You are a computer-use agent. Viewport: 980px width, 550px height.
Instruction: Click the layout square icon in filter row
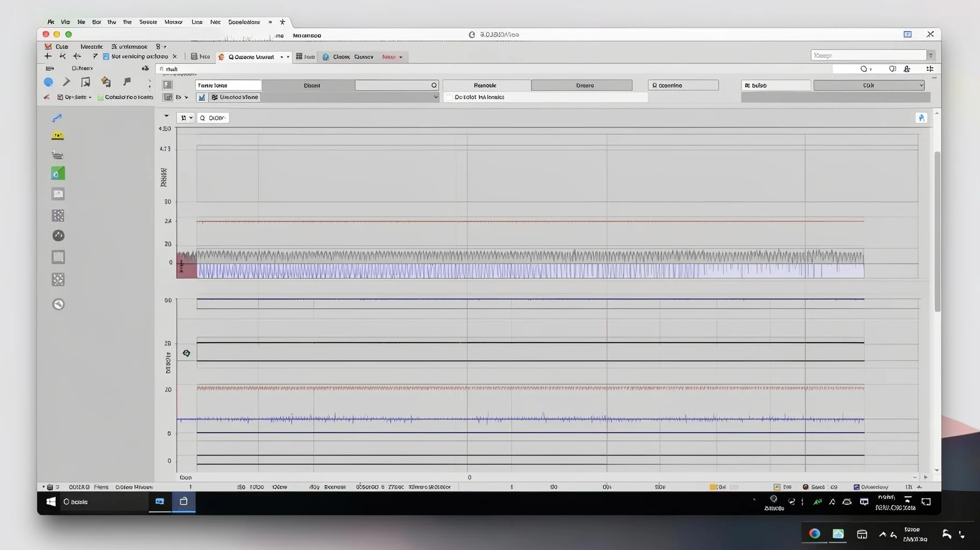[168, 85]
